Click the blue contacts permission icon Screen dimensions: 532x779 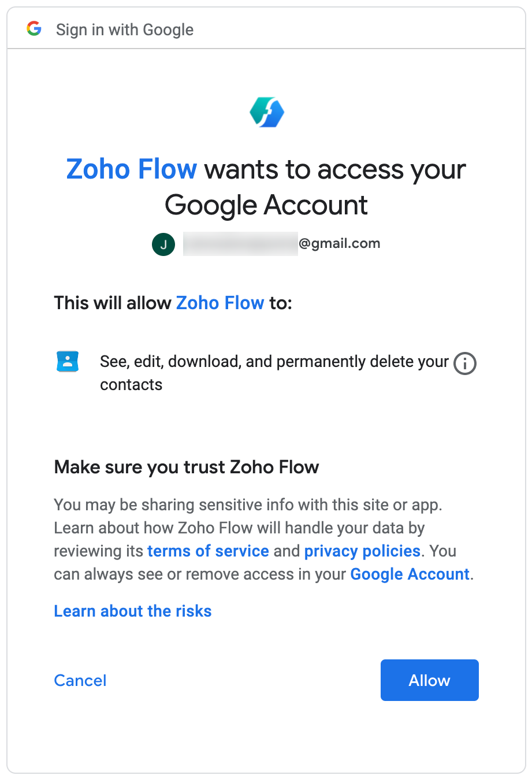[68, 361]
